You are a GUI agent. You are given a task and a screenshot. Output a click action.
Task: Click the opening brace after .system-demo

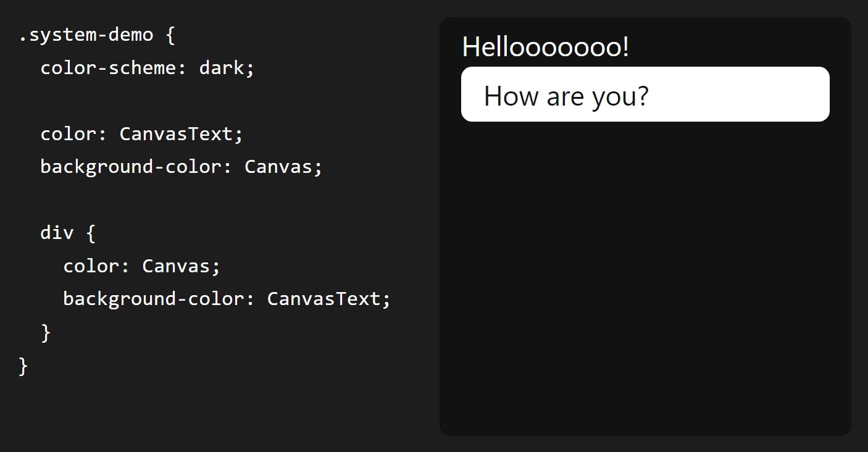point(170,35)
